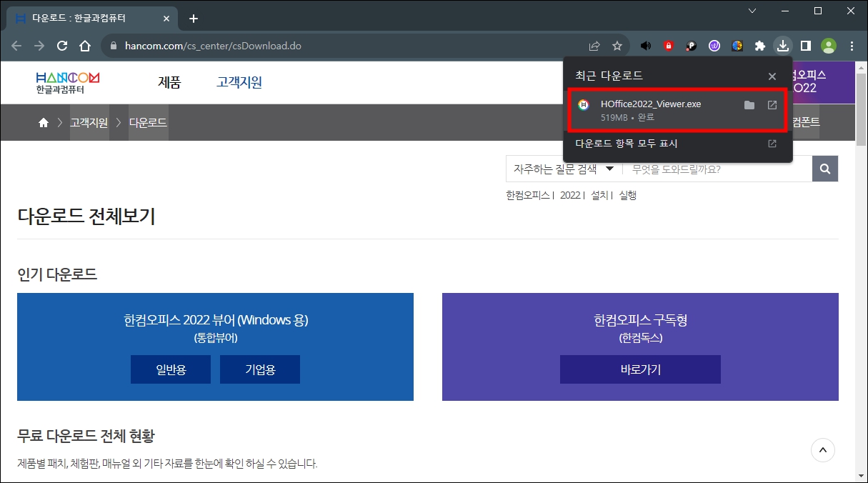The image size is (868, 483).
Task: Click the 한컴오피스 keyword link
Action: [x=528, y=195]
